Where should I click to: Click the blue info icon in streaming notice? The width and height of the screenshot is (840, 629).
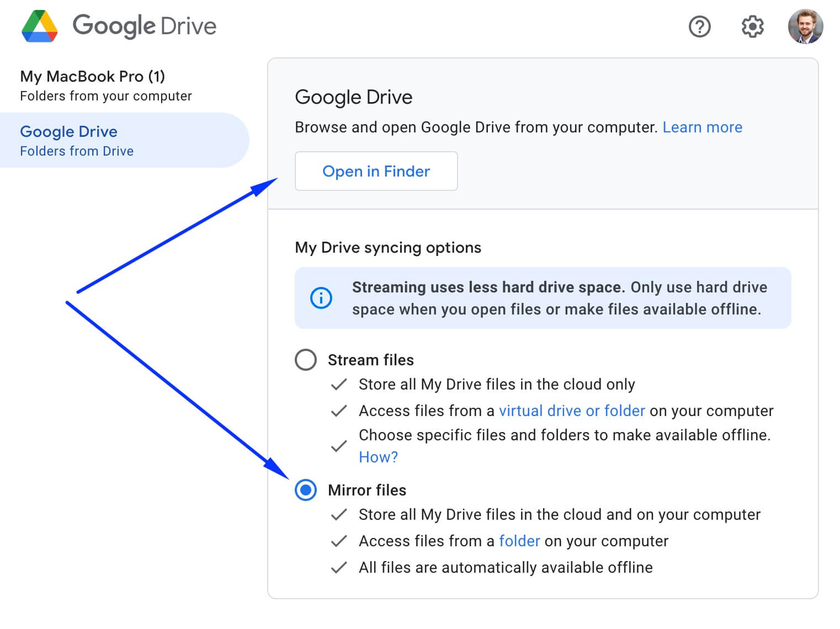coord(321,298)
